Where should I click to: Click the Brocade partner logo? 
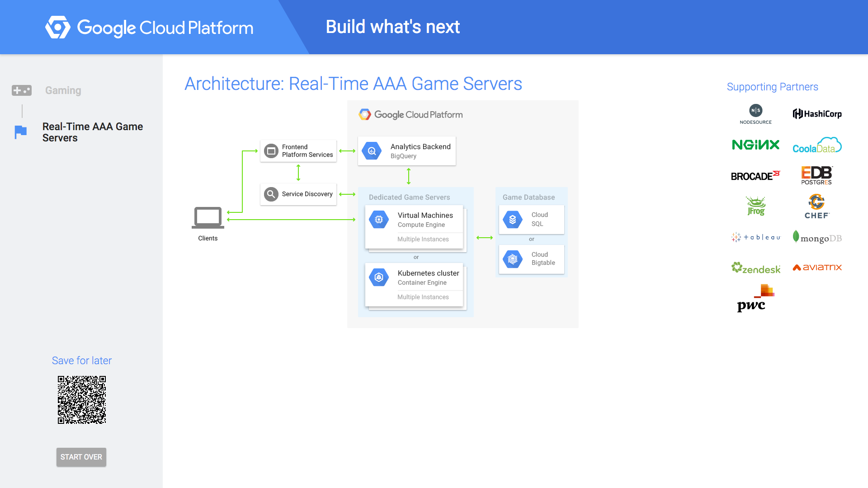(756, 176)
